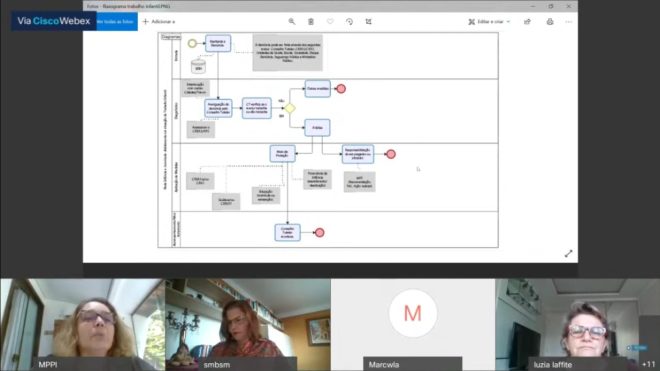Select luzia laffite participant video thumbnail
The height and width of the screenshot is (371, 660).
(578, 324)
